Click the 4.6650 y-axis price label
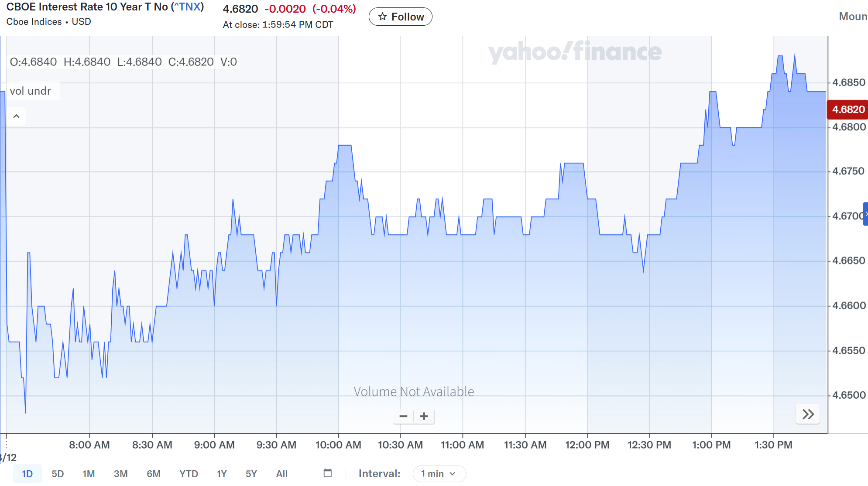The height and width of the screenshot is (486, 868). [x=848, y=261]
